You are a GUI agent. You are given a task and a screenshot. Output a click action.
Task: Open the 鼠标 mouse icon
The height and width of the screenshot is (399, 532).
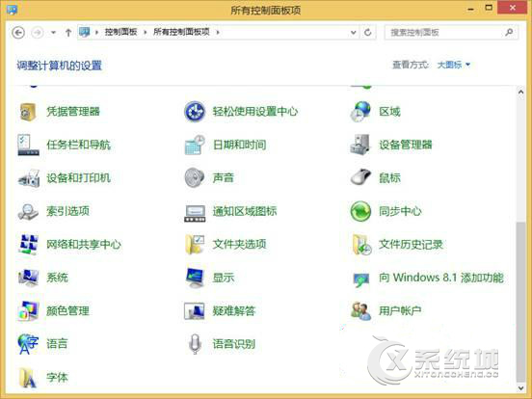click(x=360, y=177)
